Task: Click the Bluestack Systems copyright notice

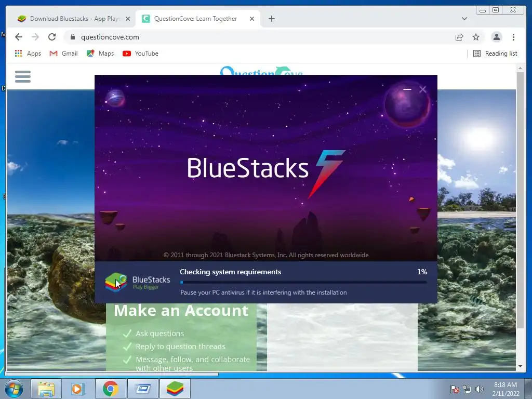Action: click(265, 255)
